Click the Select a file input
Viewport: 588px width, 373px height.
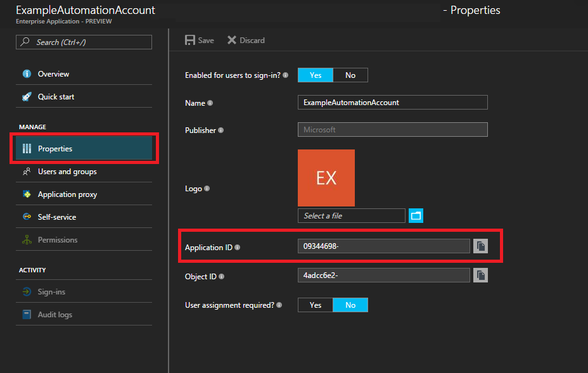(352, 215)
